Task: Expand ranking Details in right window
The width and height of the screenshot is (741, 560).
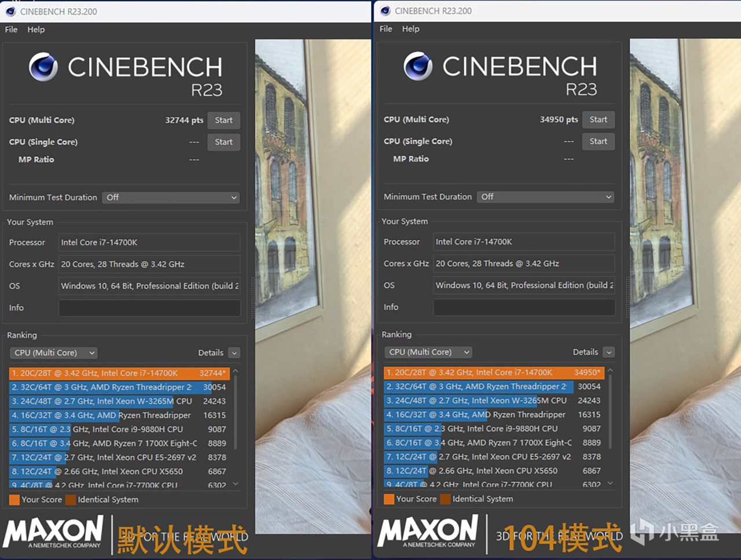Action: 608,352
